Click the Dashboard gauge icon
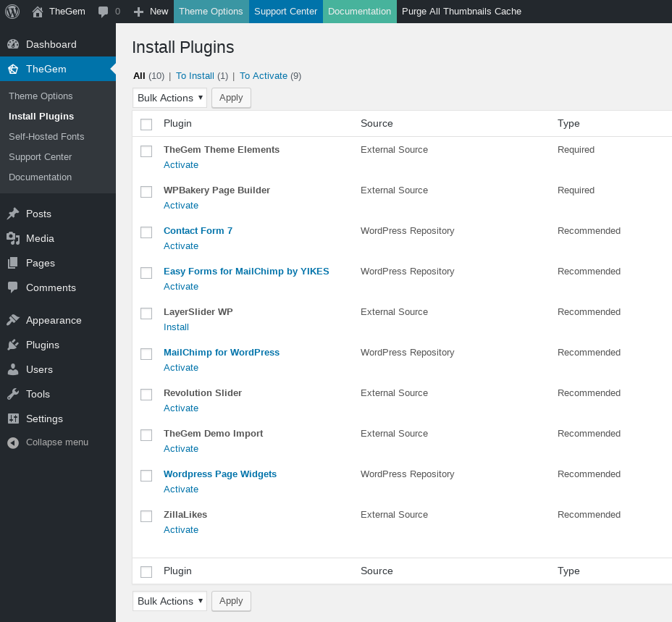The image size is (672, 622). point(13,44)
